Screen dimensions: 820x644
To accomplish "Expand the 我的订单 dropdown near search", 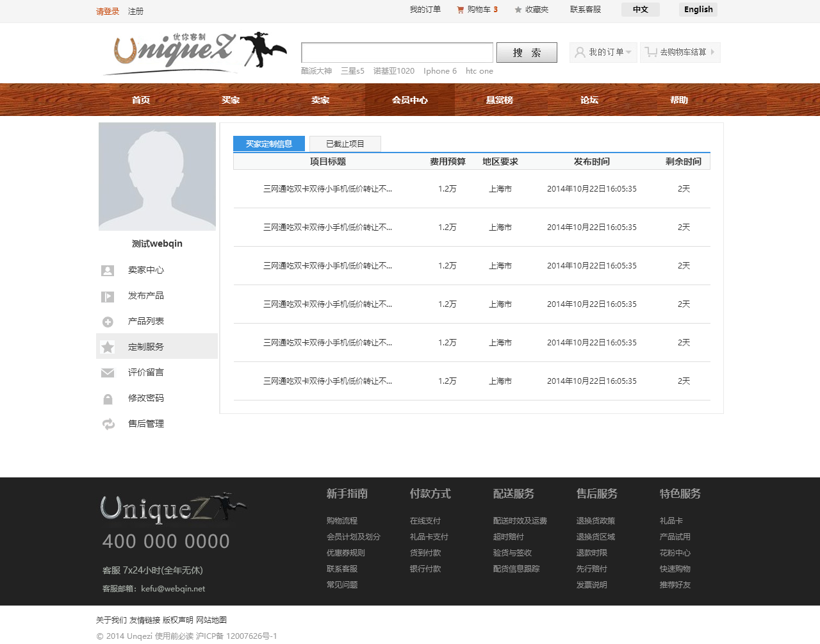I will tap(603, 53).
